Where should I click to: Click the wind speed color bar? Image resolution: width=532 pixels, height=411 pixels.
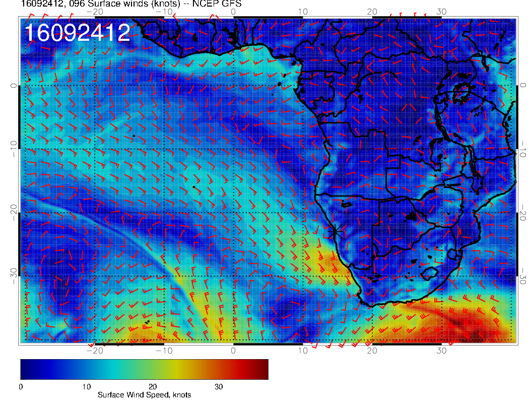144,369
